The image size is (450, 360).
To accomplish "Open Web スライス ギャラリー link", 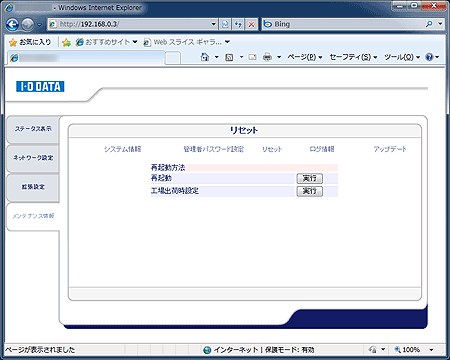I will (183, 42).
